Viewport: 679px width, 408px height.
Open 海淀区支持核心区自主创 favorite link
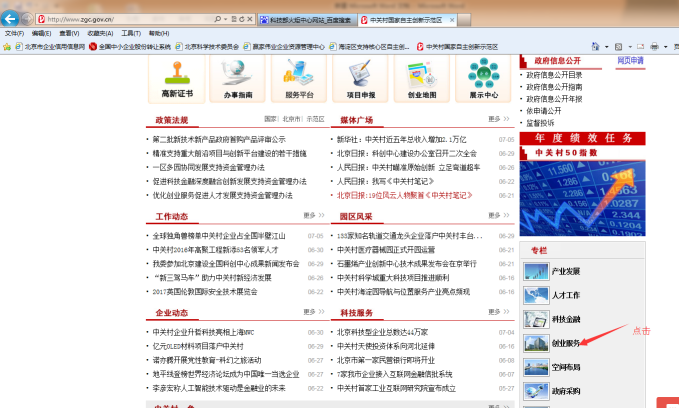(x=369, y=47)
